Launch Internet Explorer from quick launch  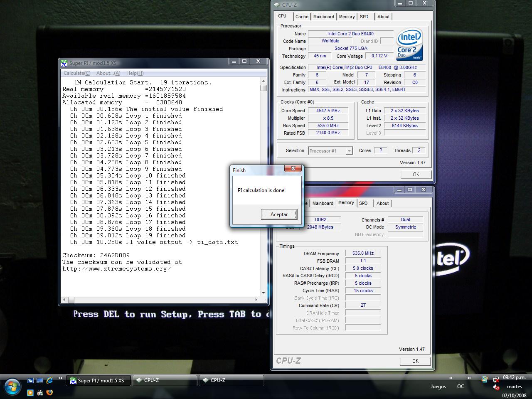pos(50,380)
